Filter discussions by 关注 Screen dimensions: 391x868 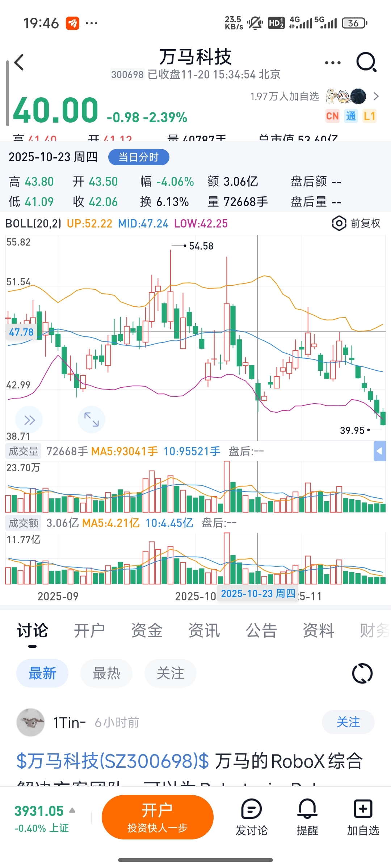(171, 673)
